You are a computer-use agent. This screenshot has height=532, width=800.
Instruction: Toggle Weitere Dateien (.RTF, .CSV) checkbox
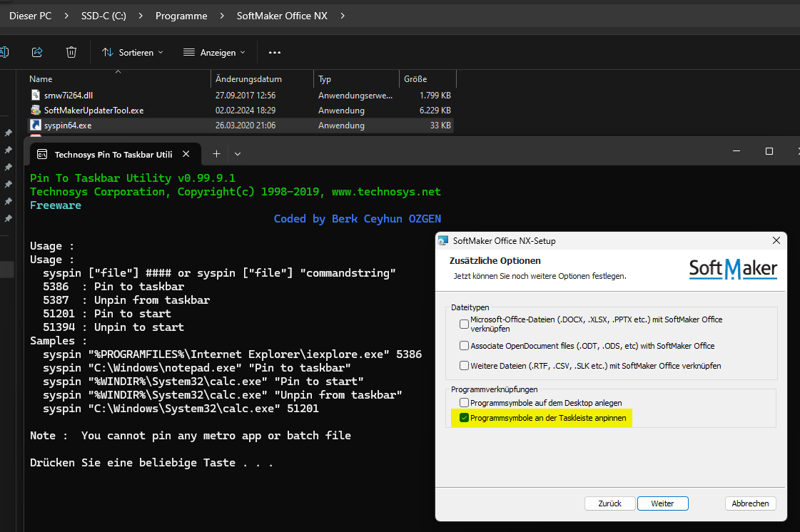(464, 366)
